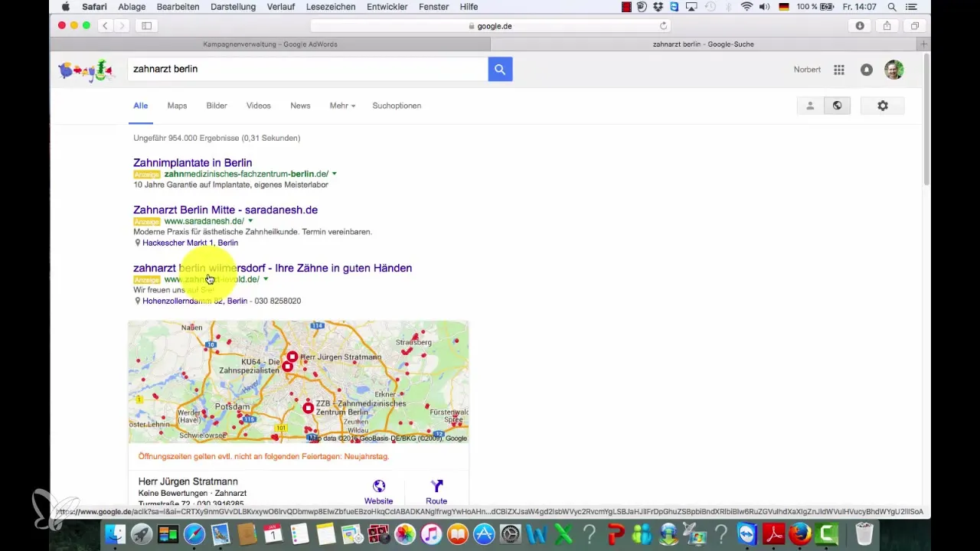Click the Google doodle logo

(x=85, y=70)
